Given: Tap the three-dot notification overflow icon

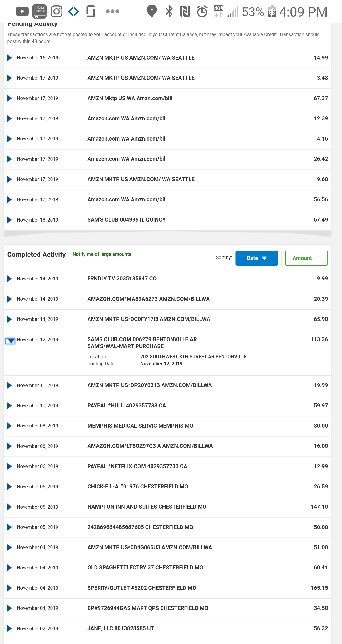Looking at the screenshot, I should coord(113,11).
